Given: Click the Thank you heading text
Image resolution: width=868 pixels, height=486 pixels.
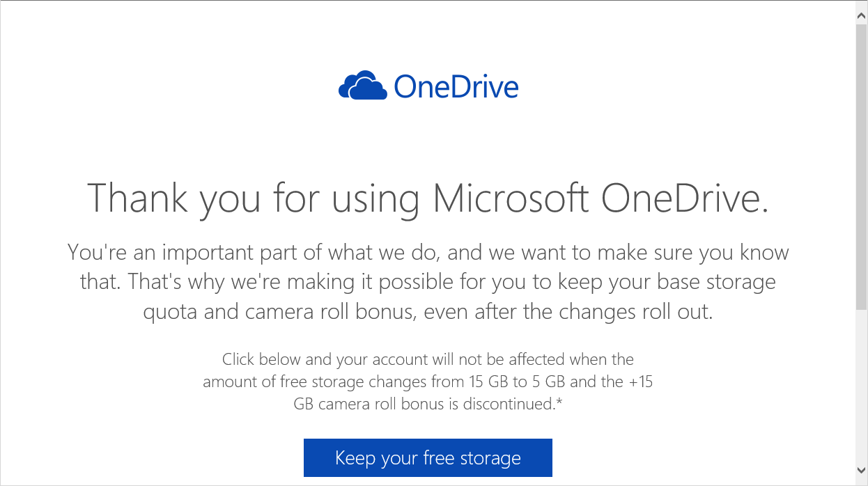Looking at the screenshot, I should 428,198.
